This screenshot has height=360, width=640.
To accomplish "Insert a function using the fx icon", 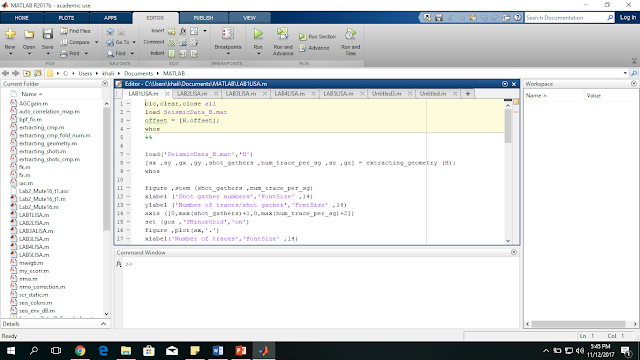I will pos(183,31).
